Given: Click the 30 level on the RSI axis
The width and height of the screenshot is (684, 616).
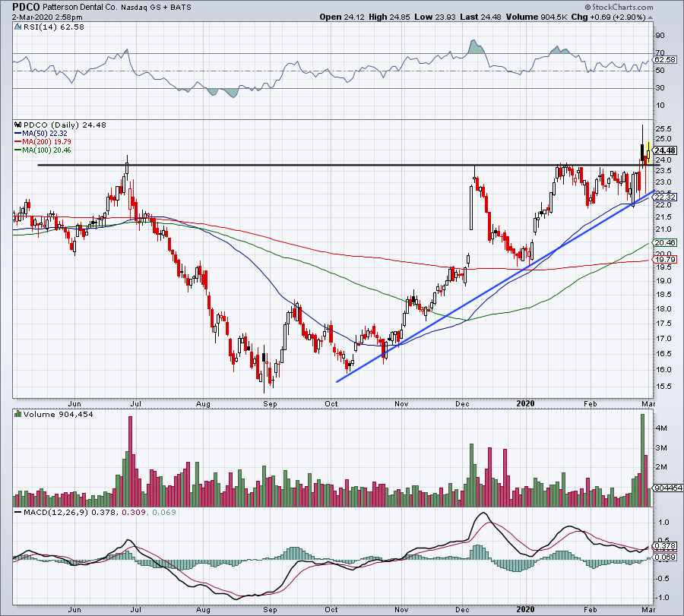Looking at the screenshot, I should click(x=660, y=88).
